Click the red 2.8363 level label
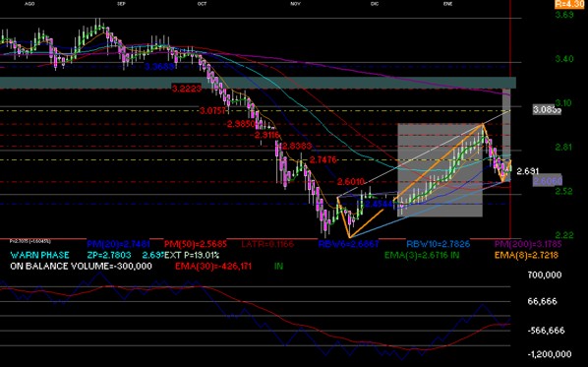Viewport: 588px width, 367px height. [x=297, y=146]
